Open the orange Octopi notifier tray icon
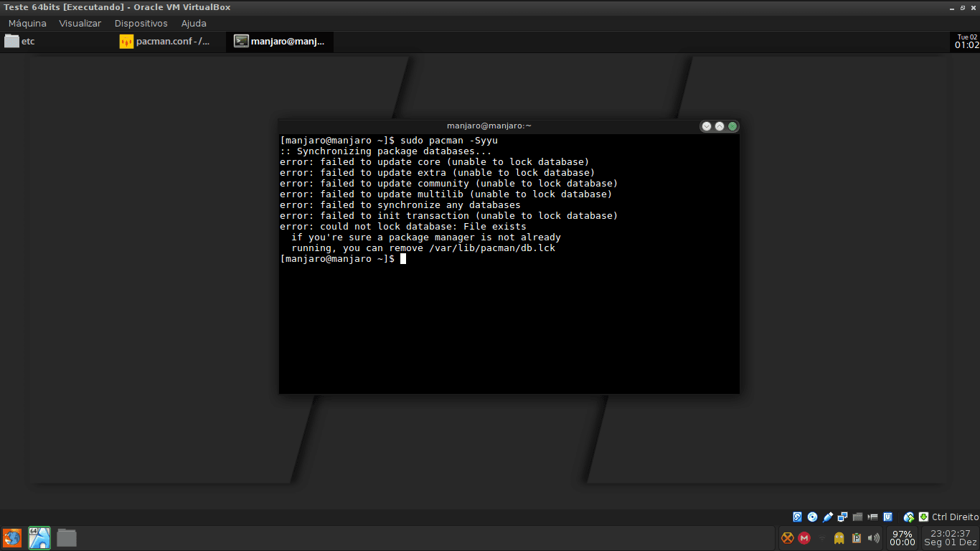Viewport: 980px width, 551px height. click(x=787, y=537)
